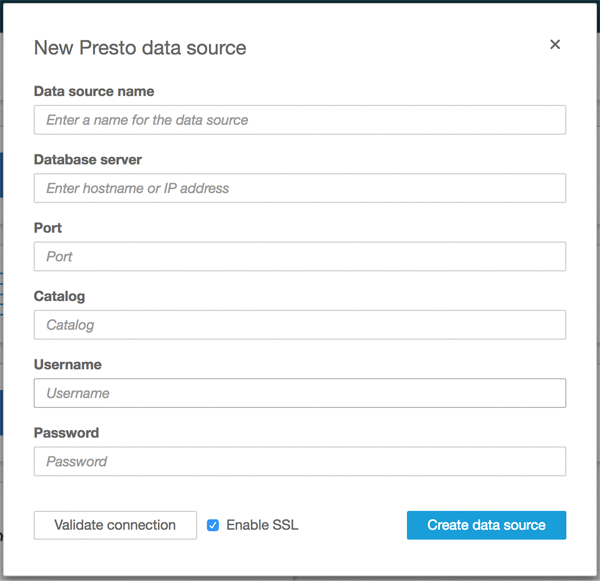Click into the Port input box
Image resolution: width=600 pixels, height=581 pixels.
300,256
